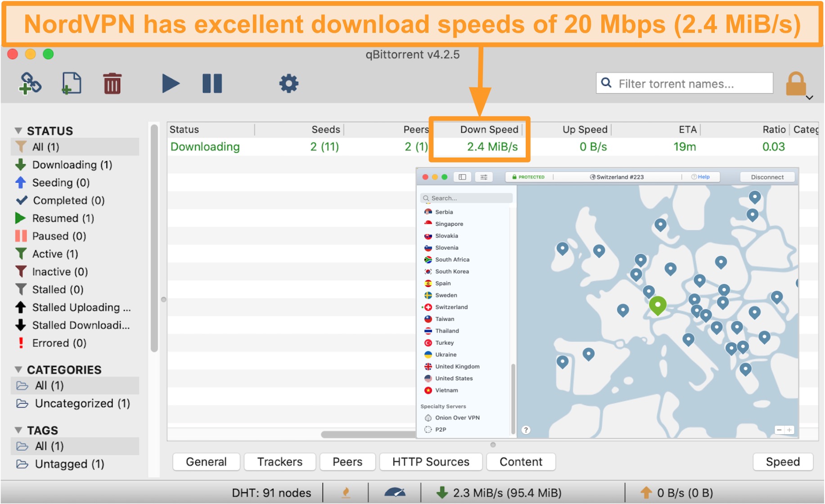825x504 pixels.
Task: Click the Delete torrent trash icon
Action: click(112, 84)
